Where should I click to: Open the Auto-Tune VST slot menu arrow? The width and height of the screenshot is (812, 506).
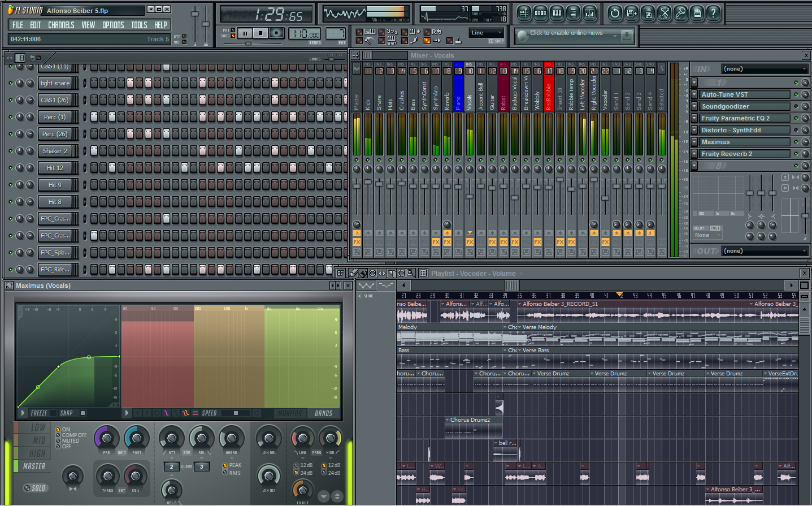point(694,94)
